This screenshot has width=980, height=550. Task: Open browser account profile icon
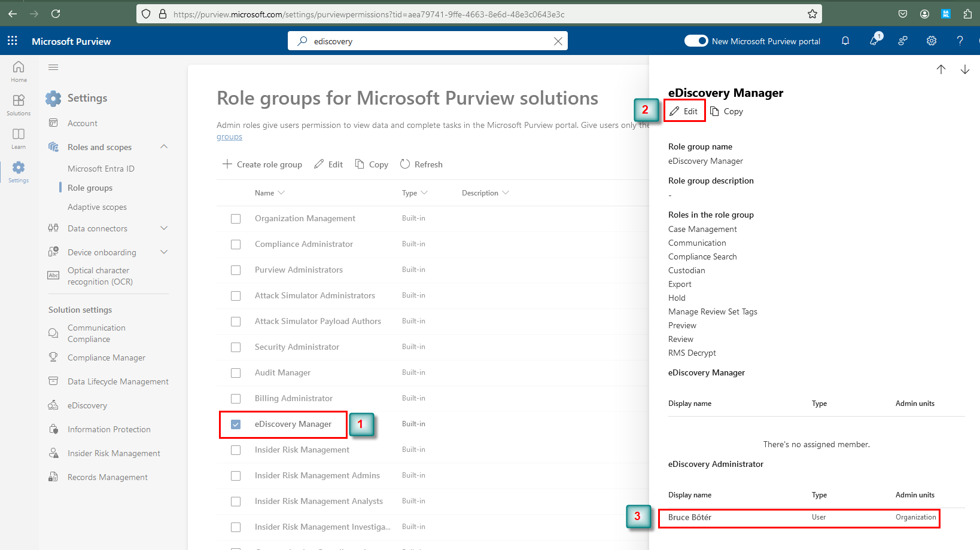pos(924,14)
